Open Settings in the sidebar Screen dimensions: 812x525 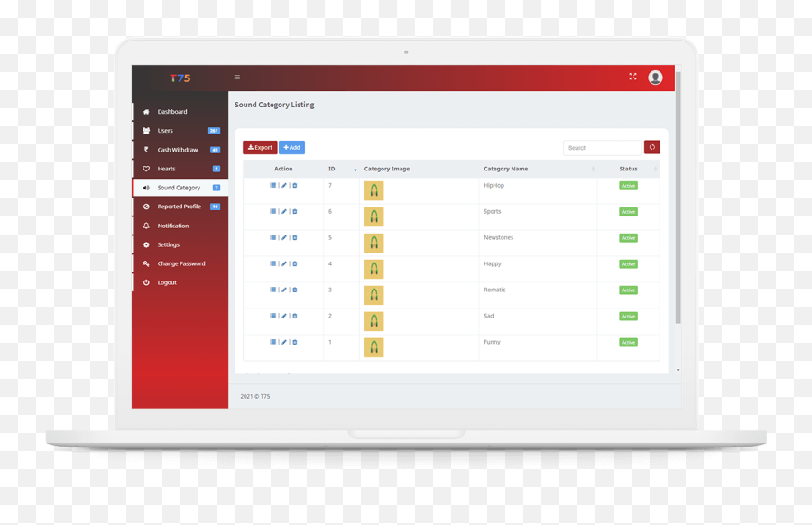click(180, 244)
